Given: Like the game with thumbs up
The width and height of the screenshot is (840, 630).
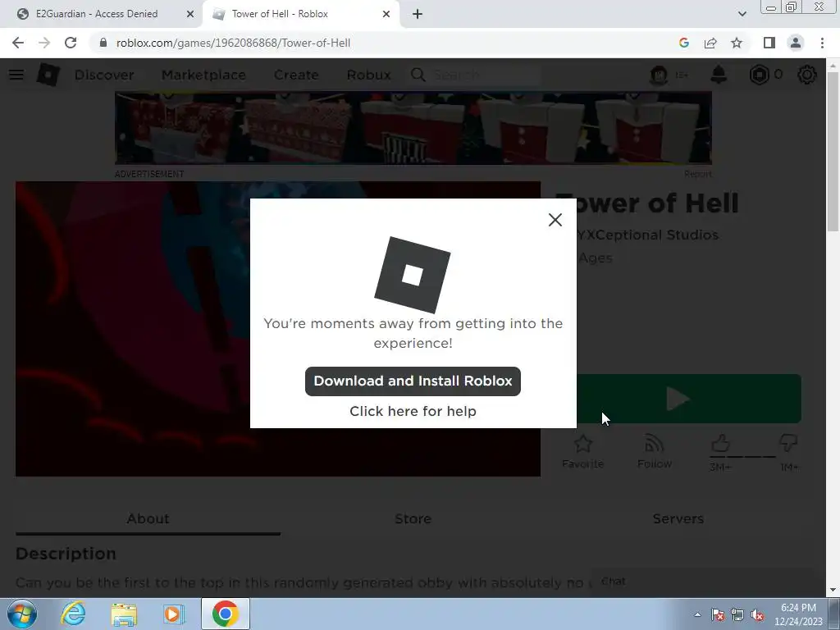Looking at the screenshot, I should (x=720, y=444).
